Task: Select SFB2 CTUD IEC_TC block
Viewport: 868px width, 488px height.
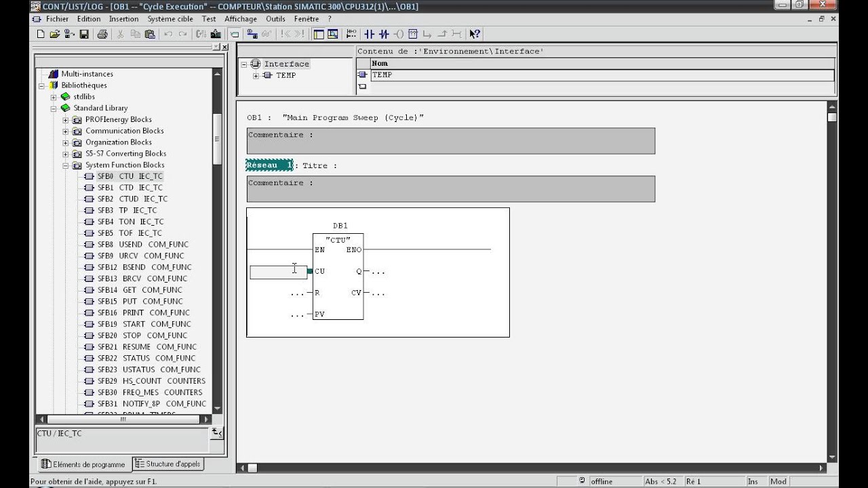Action: click(x=132, y=199)
